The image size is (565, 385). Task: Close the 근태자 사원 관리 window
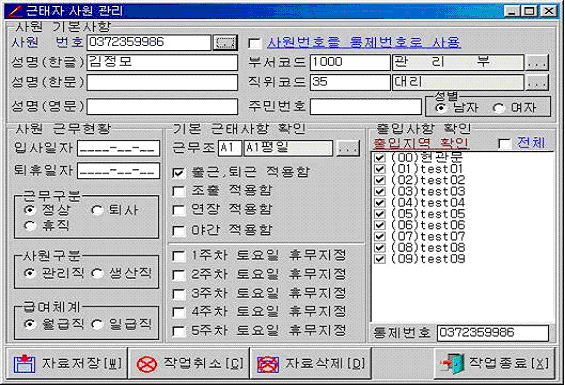tap(549, 11)
